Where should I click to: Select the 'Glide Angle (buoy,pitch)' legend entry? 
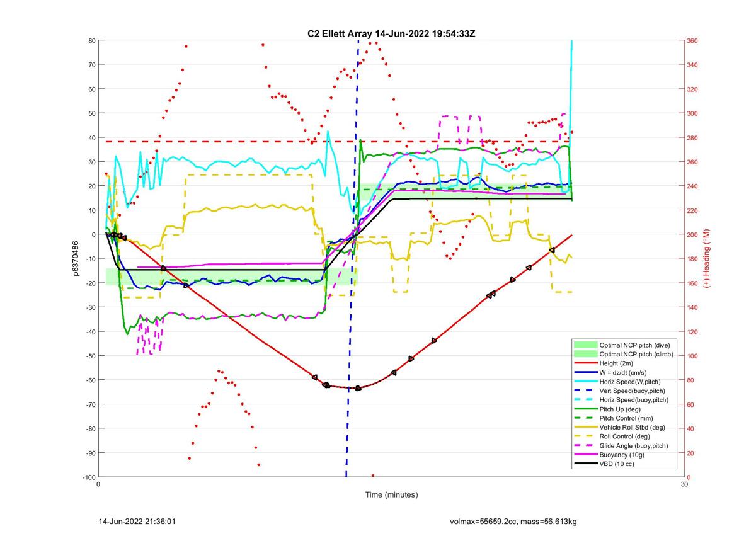[x=634, y=446]
